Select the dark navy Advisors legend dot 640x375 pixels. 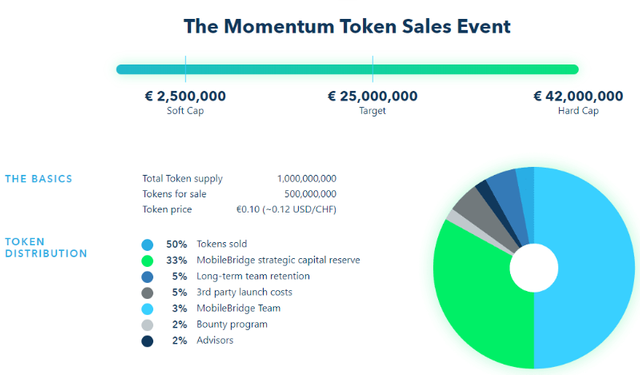coord(147,341)
